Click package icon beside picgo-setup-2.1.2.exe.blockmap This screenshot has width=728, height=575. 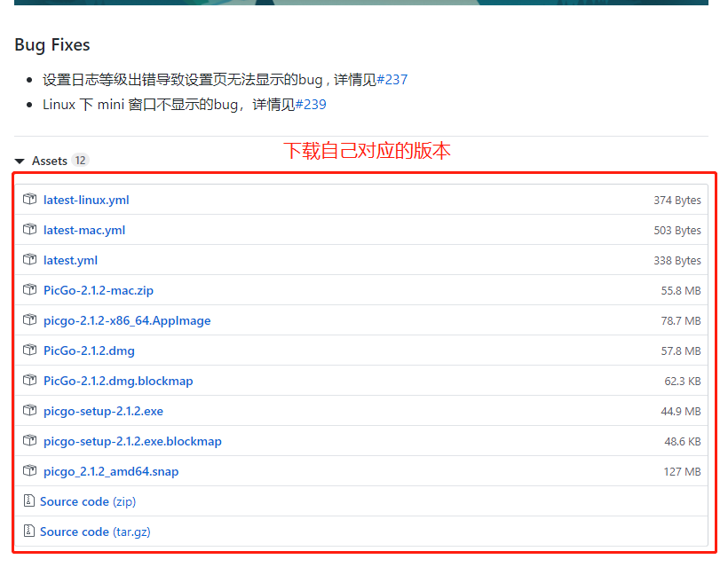[29, 440]
